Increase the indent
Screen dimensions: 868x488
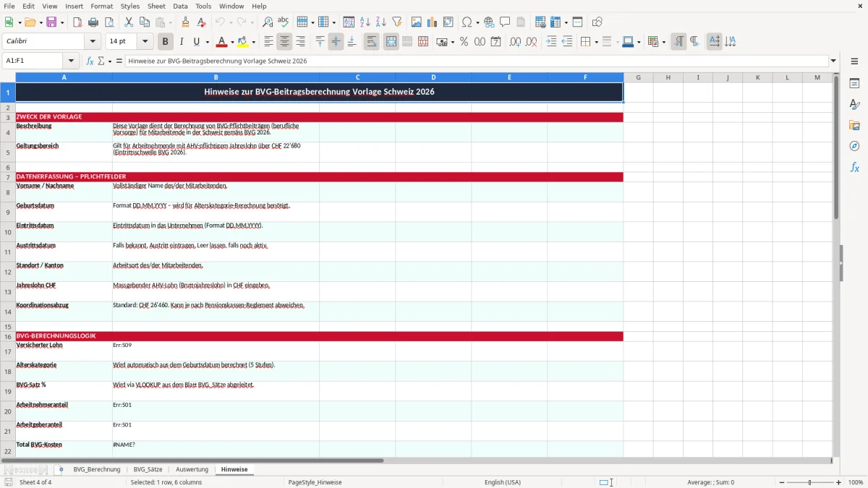click(551, 42)
